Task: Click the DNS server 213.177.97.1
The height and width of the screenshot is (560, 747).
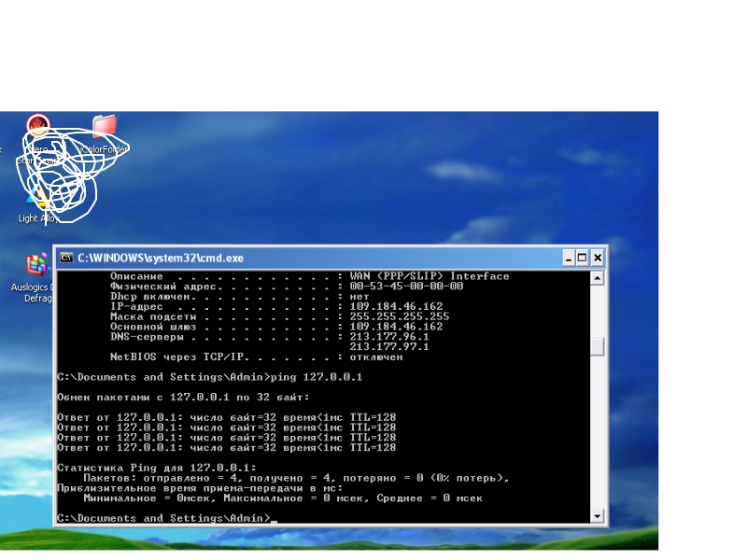Action: (x=389, y=346)
